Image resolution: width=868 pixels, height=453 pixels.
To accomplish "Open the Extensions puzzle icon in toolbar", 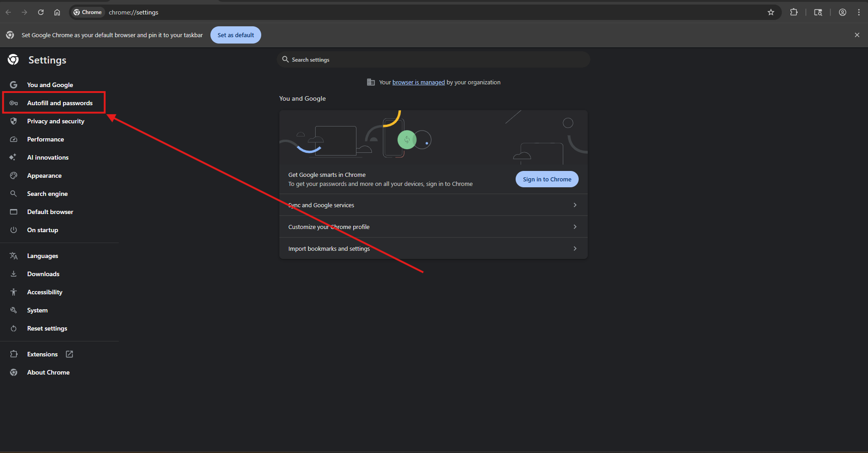I will 794,12.
